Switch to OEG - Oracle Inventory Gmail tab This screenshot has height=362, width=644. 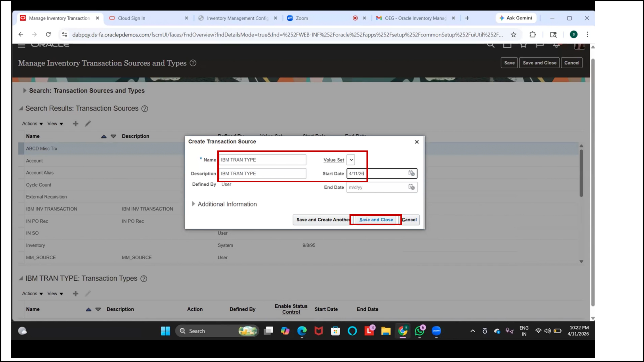(x=415, y=18)
